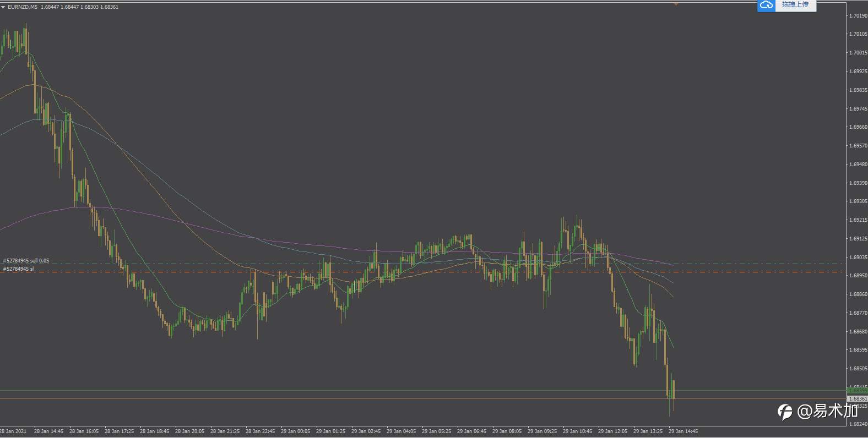The image size is (868, 438).
Task: Select the '#52784945 sl' stop loss label
Action: tap(18, 269)
